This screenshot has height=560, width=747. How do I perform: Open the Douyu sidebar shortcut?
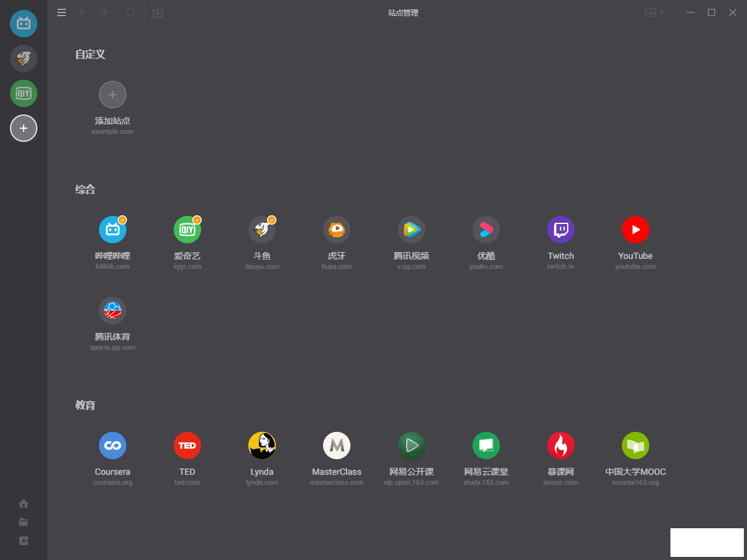click(24, 58)
